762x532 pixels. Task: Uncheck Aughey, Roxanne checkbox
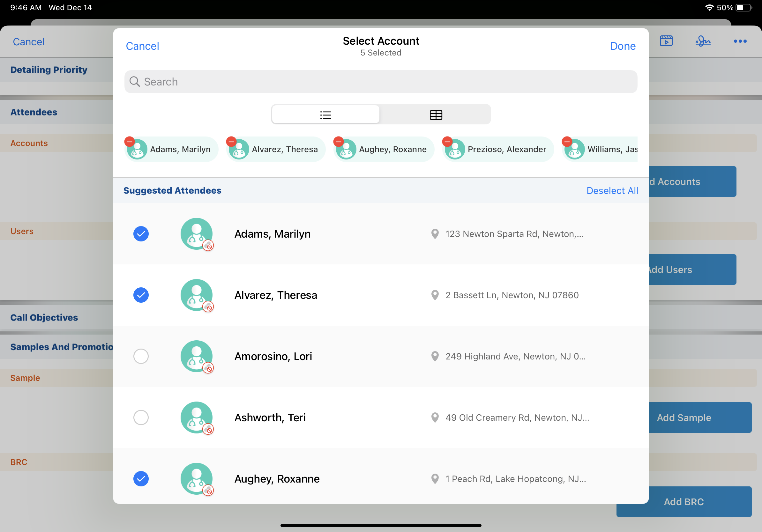coord(141,479)
